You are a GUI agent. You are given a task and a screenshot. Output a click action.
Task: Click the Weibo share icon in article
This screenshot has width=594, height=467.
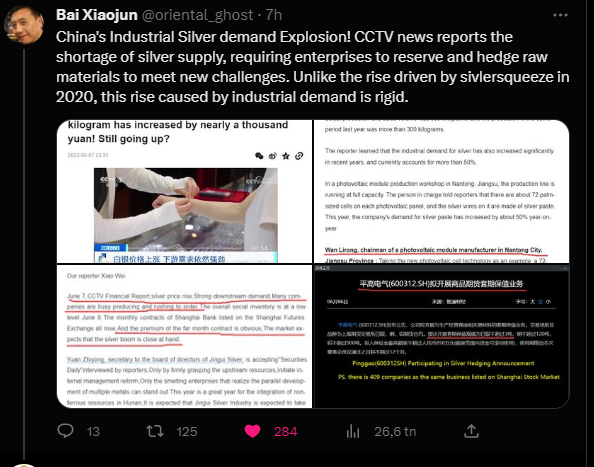(x=272, y=156)
